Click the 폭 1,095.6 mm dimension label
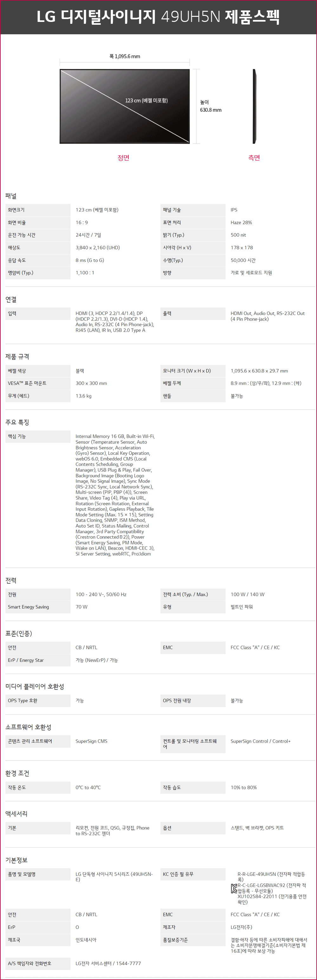 point(125,56)
